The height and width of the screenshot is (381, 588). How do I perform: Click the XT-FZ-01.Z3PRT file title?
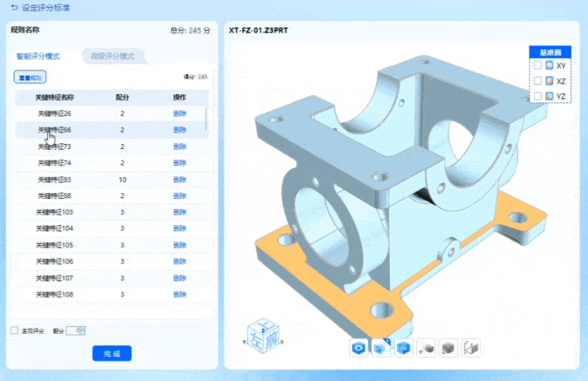coord(258,30)
